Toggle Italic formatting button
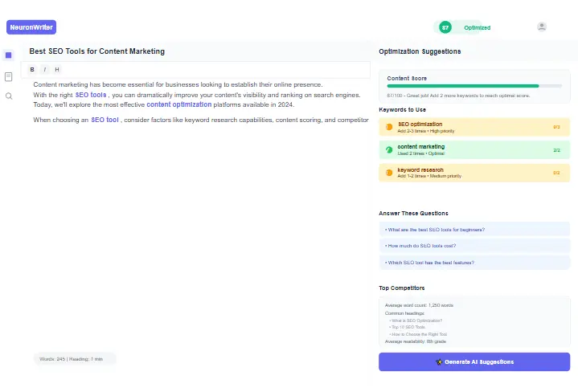The width and height of the screenshot is (578, 392). (x=44, y=69)
